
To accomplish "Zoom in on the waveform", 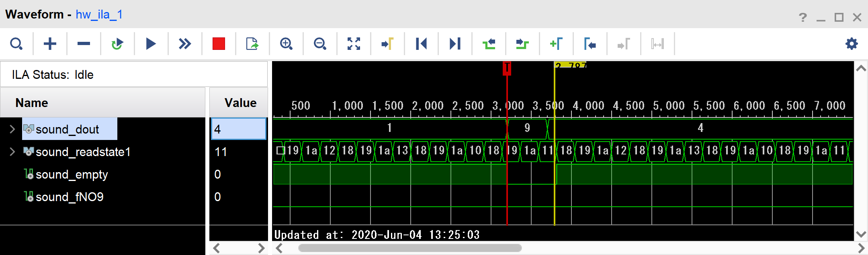I will coord(286,43).
